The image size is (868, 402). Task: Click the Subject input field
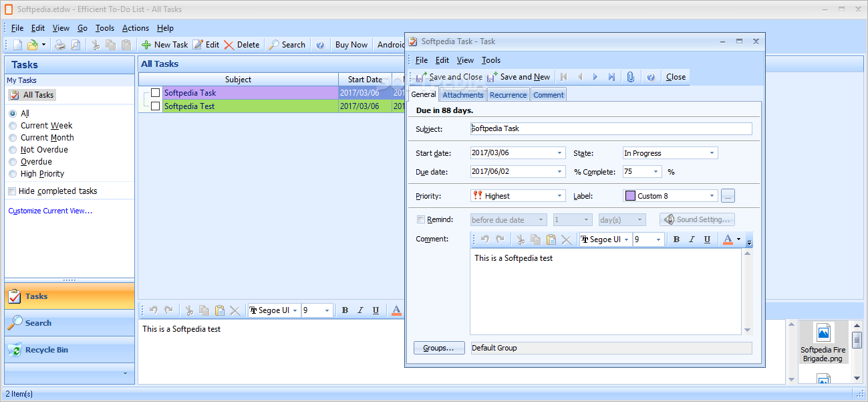coord(611,129)
